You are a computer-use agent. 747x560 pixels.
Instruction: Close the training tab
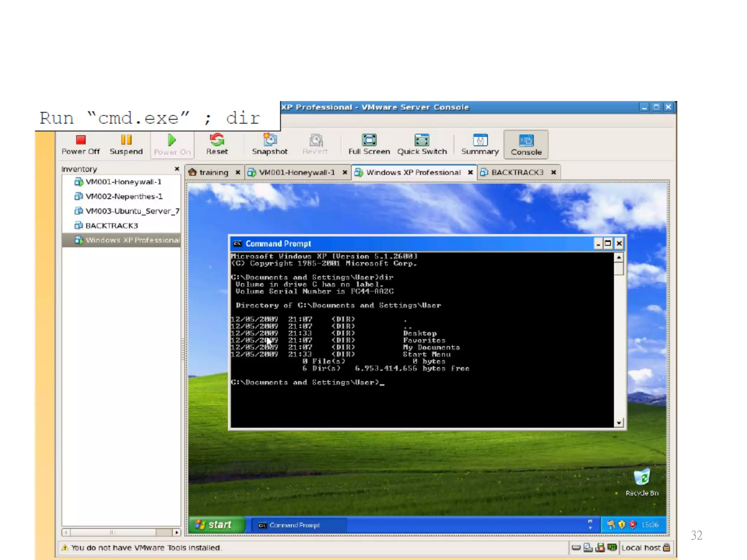click(x=238, y=172)
